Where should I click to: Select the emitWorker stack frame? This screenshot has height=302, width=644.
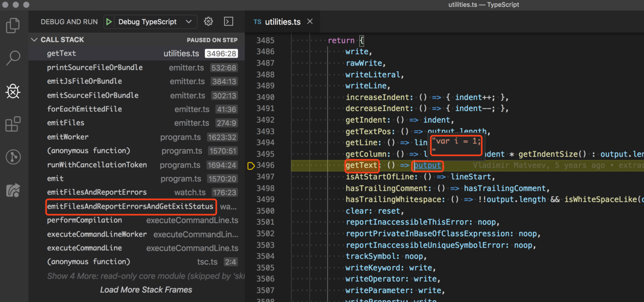click(x=137, y=137)
